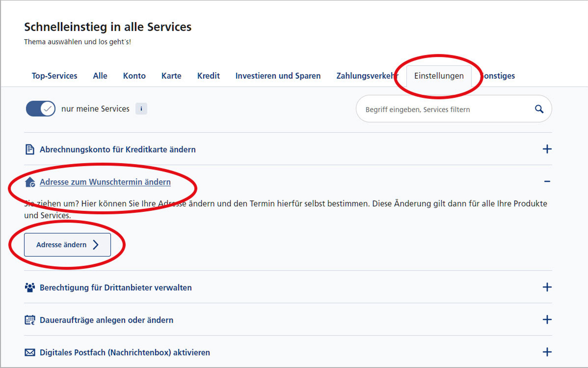Click the Sie ziehen um? description text

click(x=286, y=209)
